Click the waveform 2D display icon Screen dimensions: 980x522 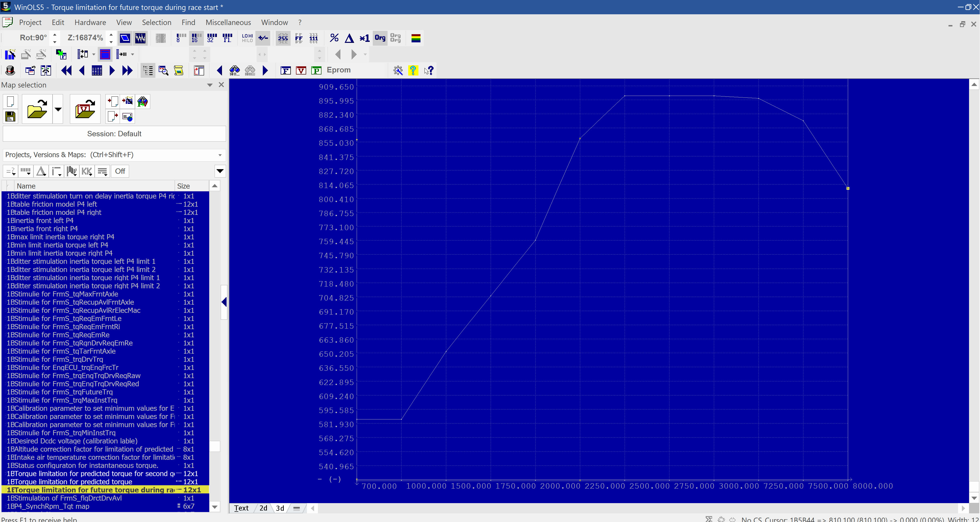click(x=140, y=38)
